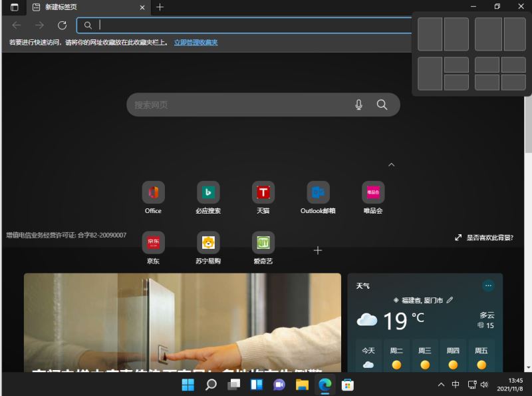Click the 搜索网页 search box

[x=263, y=104]
